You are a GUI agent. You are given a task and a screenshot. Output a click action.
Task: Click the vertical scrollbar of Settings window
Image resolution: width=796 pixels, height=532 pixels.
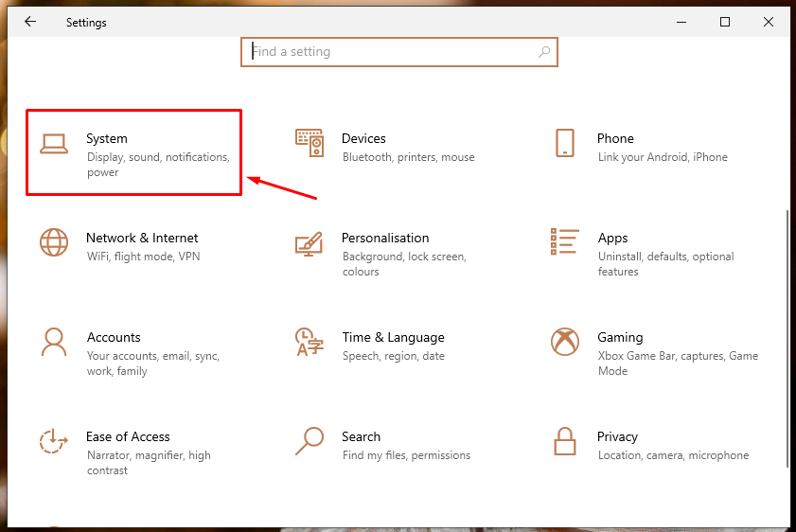(787, 339)
